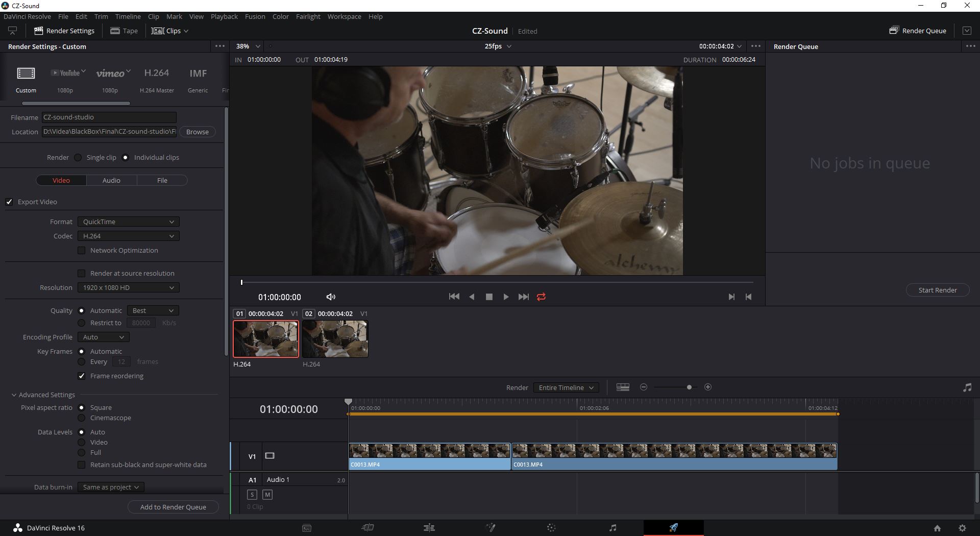The height and width of the screenshot is (536, 980).
Task: Select Single clip render option
Action: click(x=78, y=157)
